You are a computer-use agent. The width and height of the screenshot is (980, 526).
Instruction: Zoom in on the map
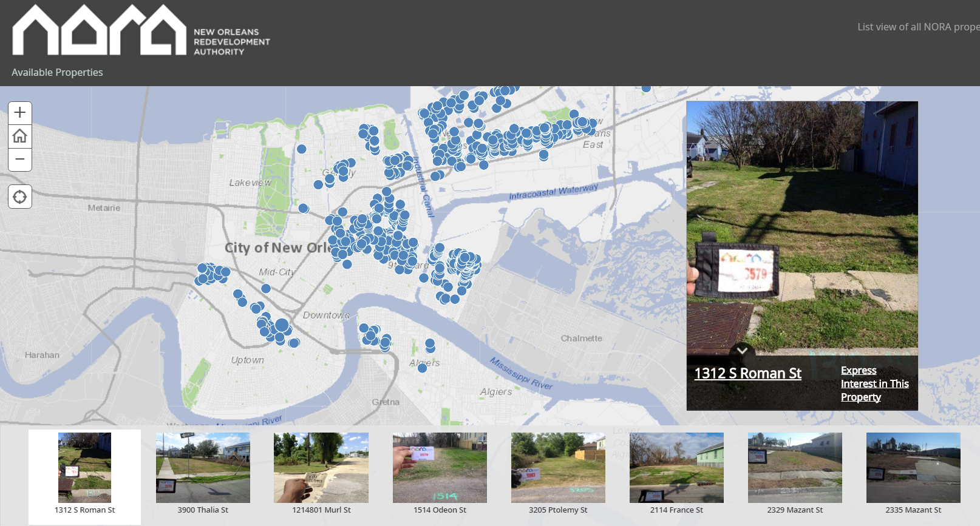20,113
